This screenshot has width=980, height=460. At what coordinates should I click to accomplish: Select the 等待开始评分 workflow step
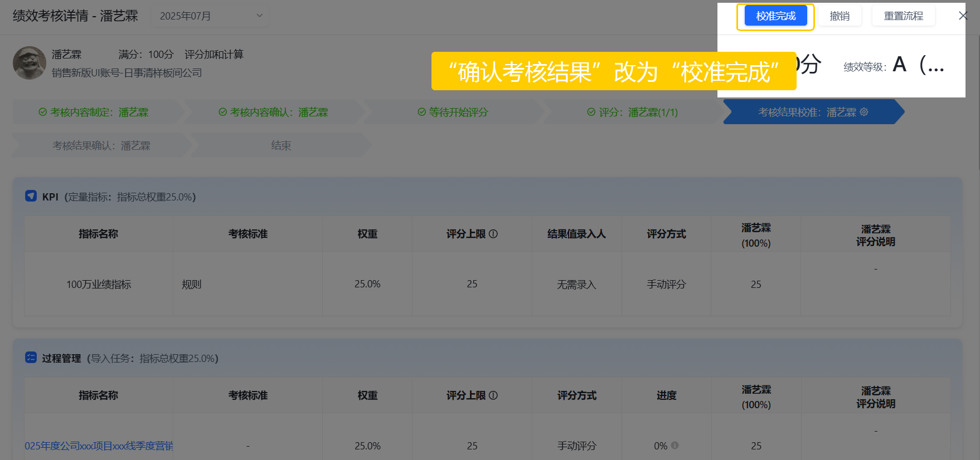[453, 112]
